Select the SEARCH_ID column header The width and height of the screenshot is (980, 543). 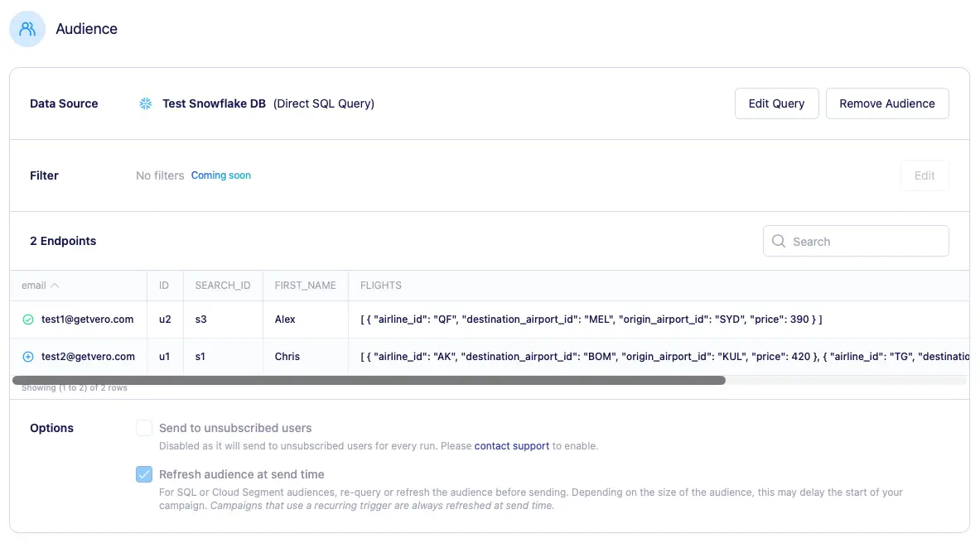click(x=222, y=285)
